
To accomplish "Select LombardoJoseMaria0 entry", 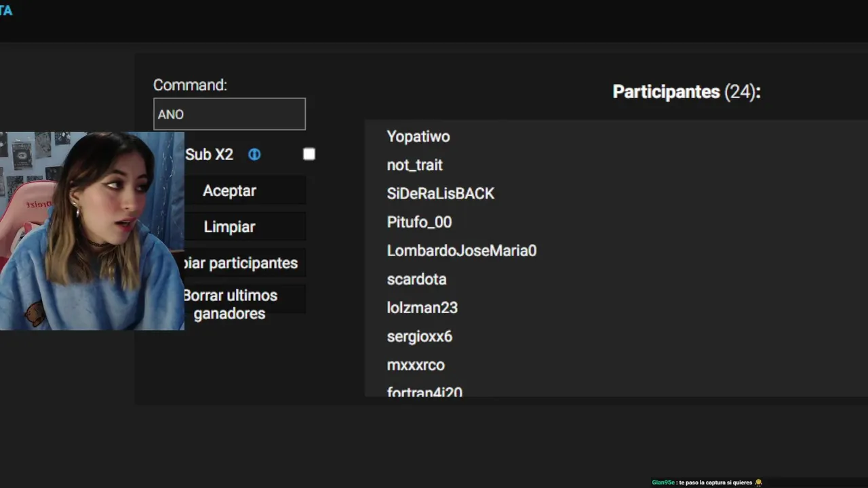I will [462, 251].
